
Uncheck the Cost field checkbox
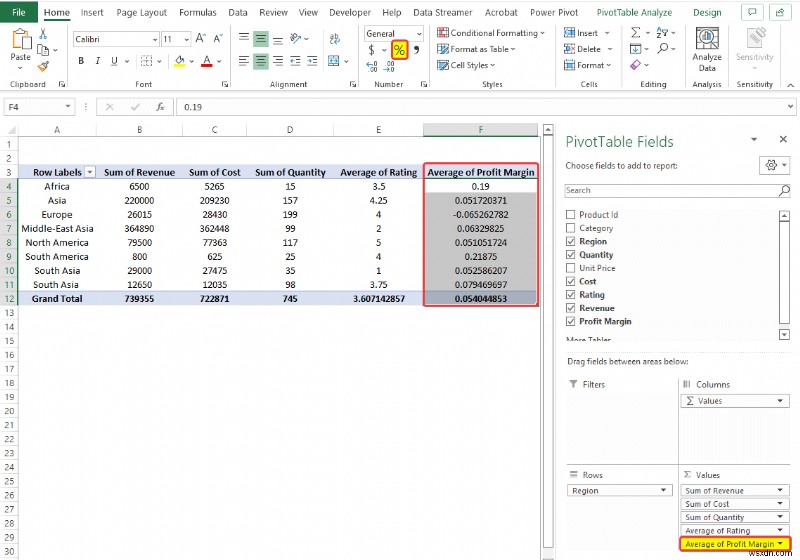(570, 281)
